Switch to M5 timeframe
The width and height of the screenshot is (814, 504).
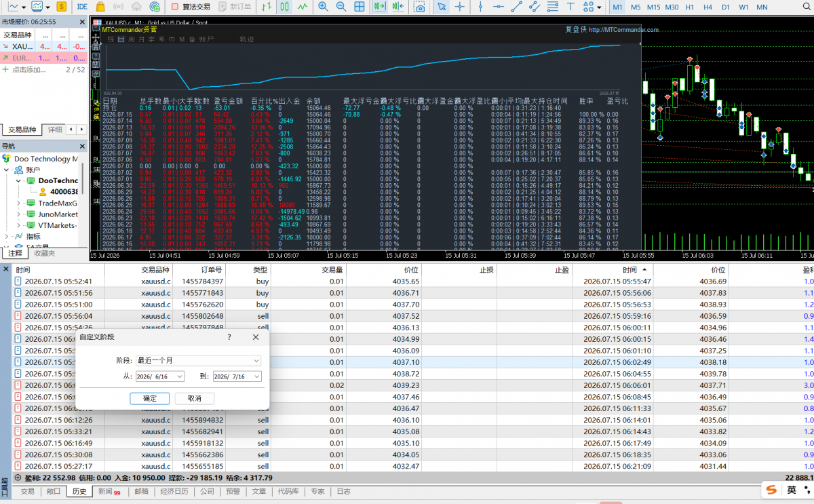pyautogui.click(x=636, y=7)
